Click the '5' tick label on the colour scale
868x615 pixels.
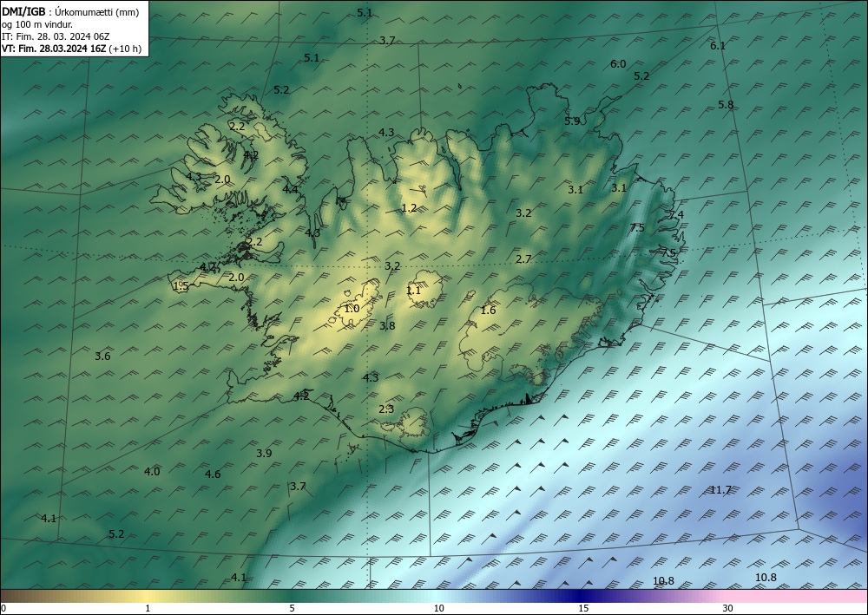pyautogui.click(x=292, y=608)
